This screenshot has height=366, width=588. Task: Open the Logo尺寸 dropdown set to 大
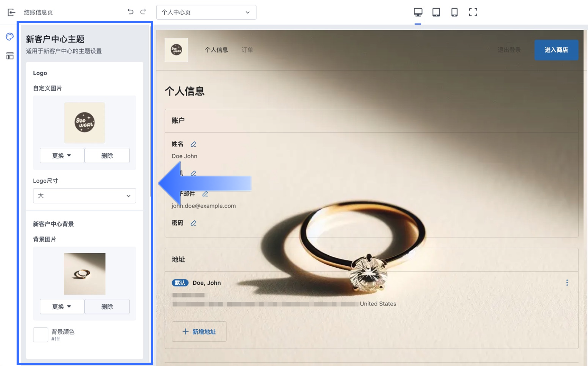(x=84, y=196)
